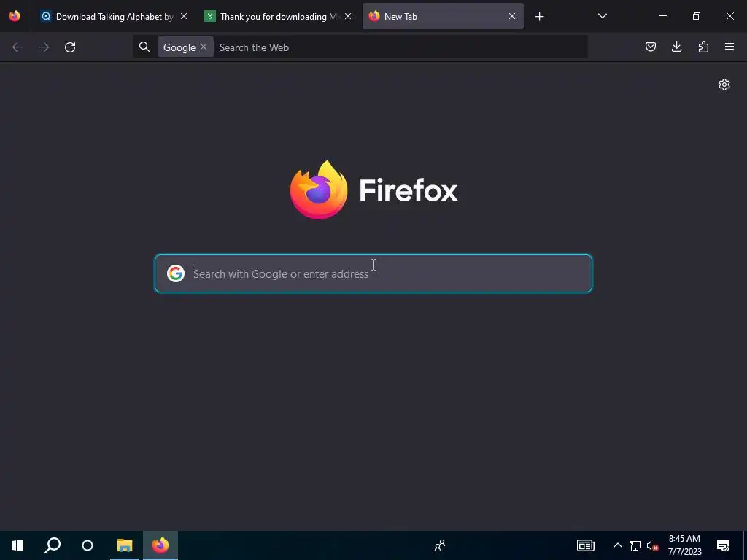
Task: Select the New Tab tab
Action: 443,16
